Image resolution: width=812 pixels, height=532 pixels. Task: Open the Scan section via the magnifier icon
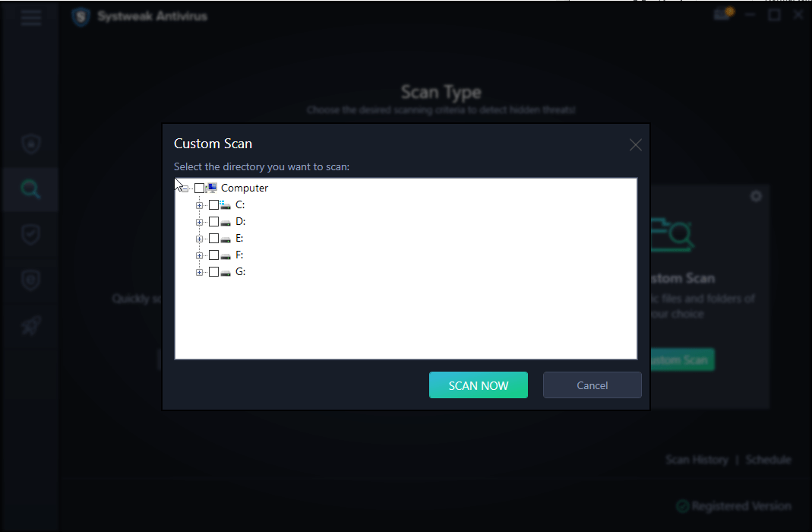click(30, 189)
